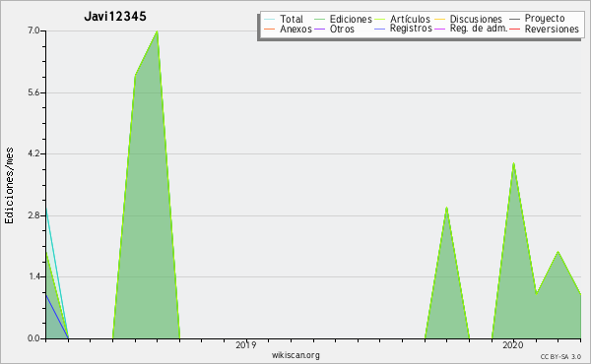Click the 7.0 y-axis value
The width and height of the screenshot is (591, 364).
pos(33,30)
